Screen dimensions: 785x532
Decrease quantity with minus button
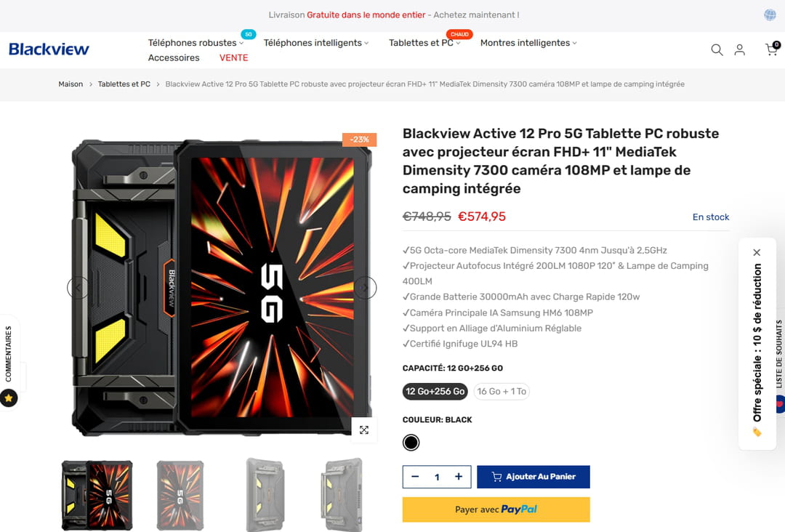tap(415, 477)
